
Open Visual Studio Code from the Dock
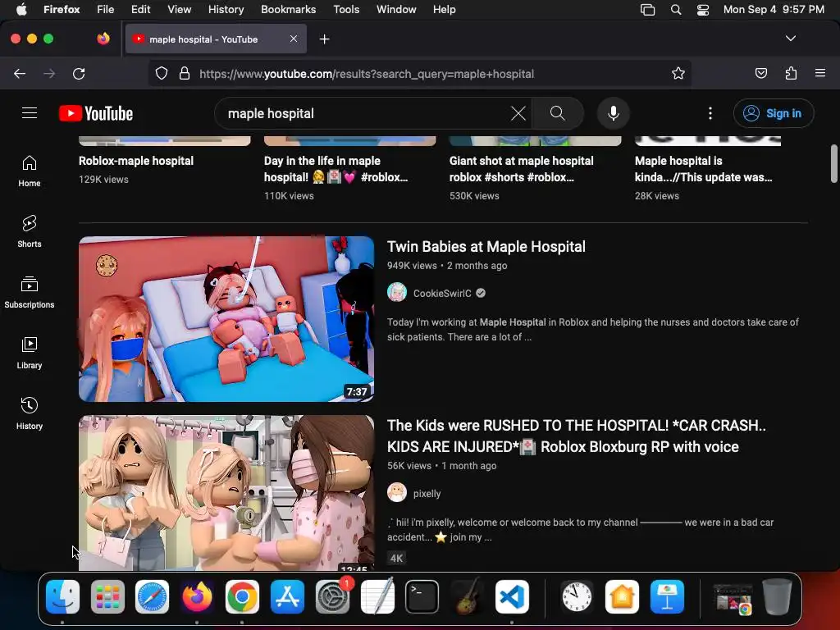(512, 596)
